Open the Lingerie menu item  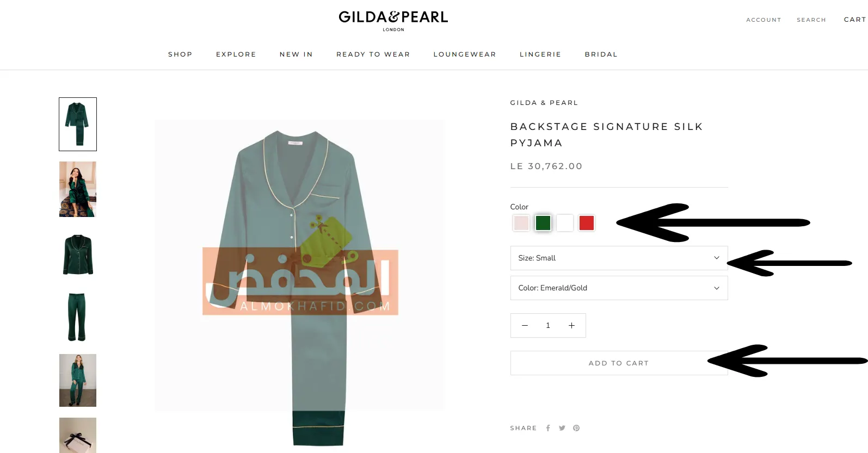tap(540, 54)
